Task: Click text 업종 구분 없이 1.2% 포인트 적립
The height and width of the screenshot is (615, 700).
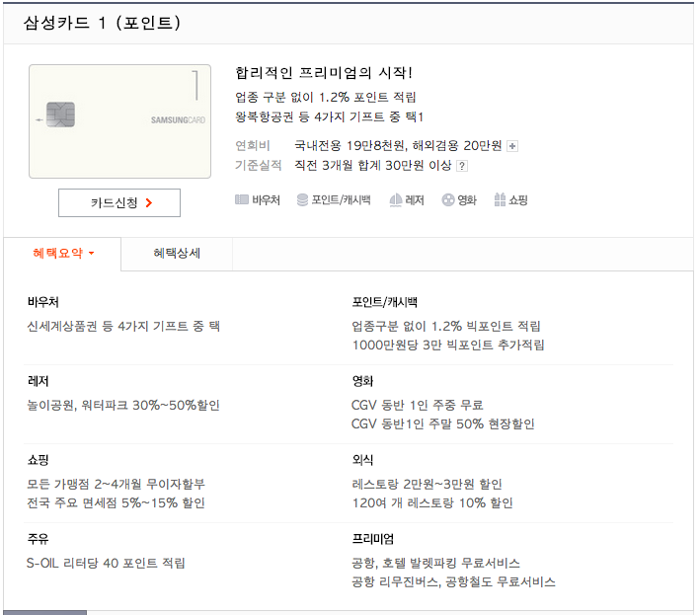Action: tap(326, 98)
